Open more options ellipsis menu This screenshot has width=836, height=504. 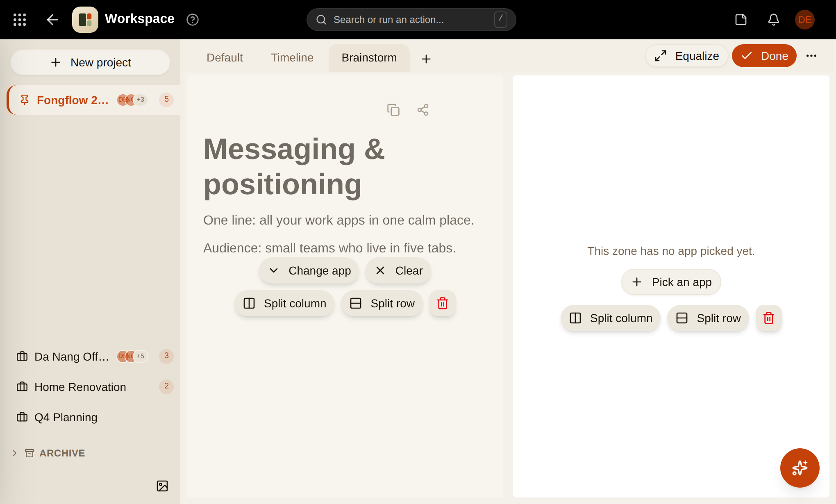(811, 56)
